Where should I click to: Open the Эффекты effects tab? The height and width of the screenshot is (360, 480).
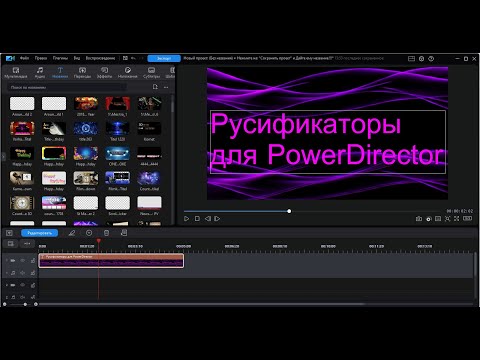click(104, 73)
